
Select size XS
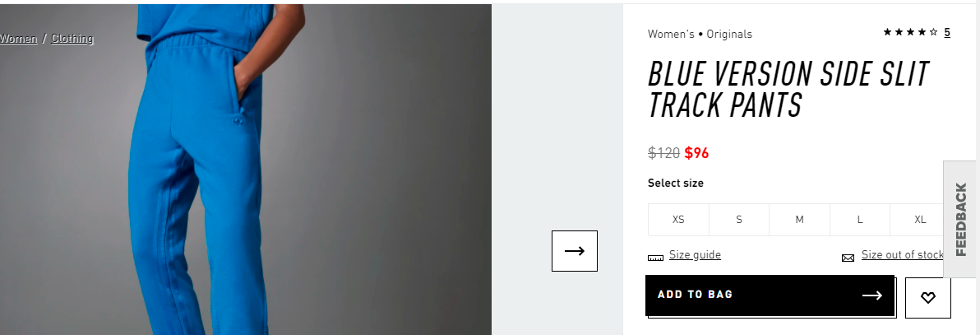(x=678, y=220)
